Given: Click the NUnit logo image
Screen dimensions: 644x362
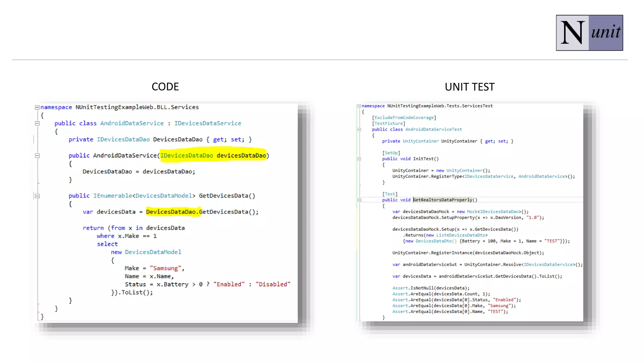Looking at the screenshot, I should coord(589,33).
